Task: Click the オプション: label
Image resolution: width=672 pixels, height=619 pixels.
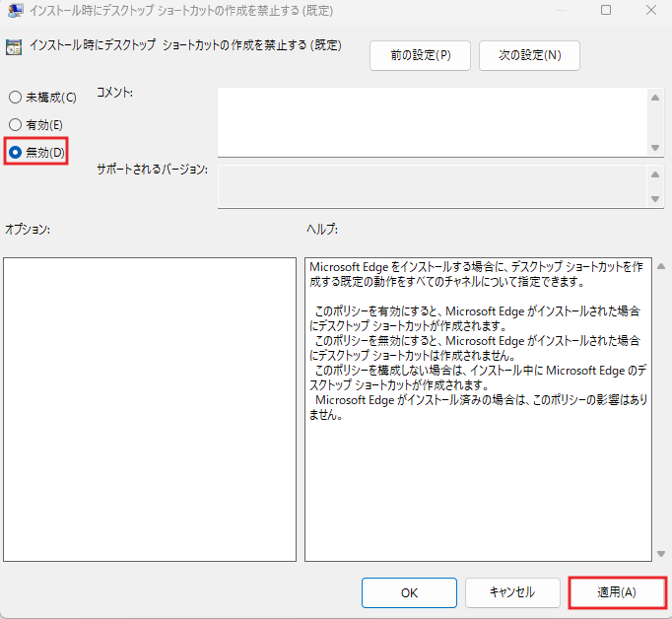Action: [28, 230]
